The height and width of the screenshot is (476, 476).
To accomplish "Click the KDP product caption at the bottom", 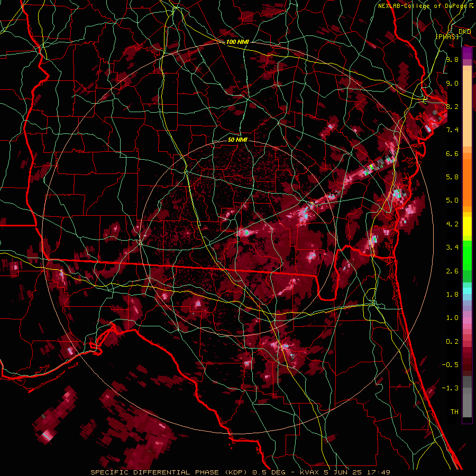I will click(240, 472).
